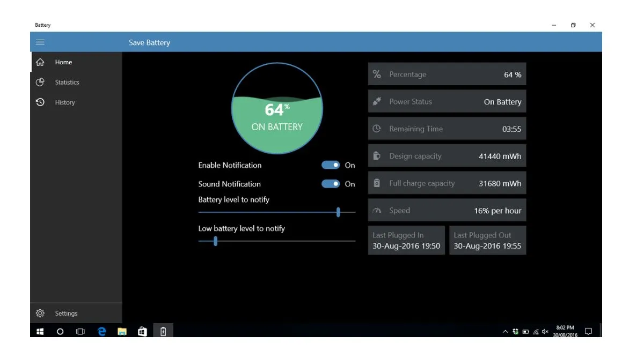Open the Windows Store taskbar icon
This screenshot has height=358, width=644.
(x=142, y=332)
